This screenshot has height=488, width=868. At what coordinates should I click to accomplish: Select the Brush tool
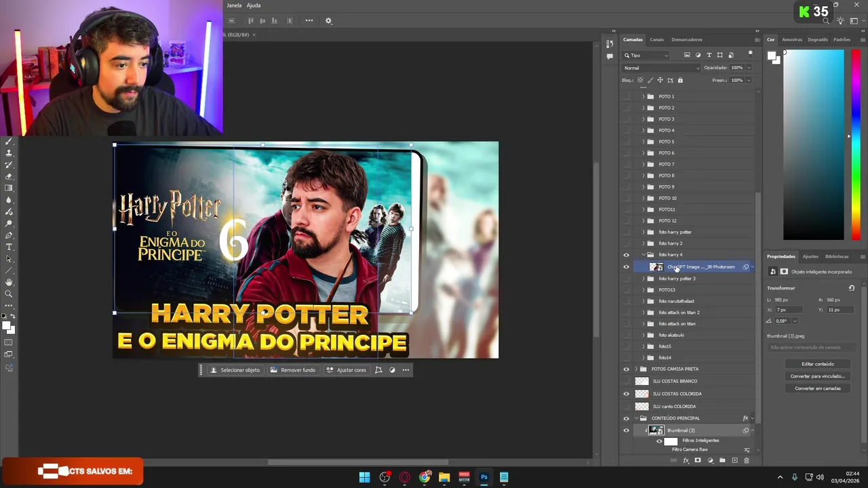(9, 142)
